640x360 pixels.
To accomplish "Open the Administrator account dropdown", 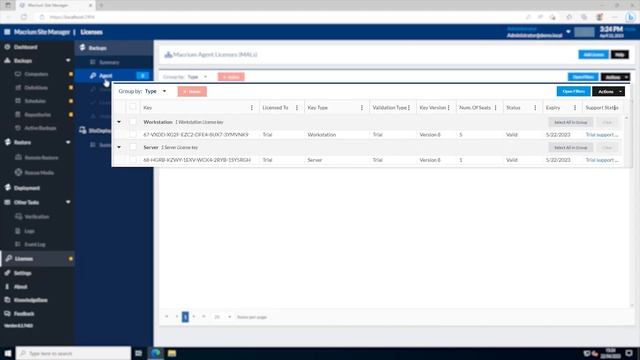I will click(x=568, y=32).
